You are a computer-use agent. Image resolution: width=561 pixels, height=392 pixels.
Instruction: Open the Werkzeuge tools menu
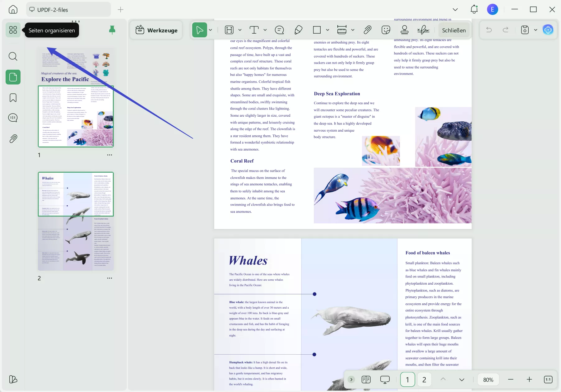click(156, 30)
